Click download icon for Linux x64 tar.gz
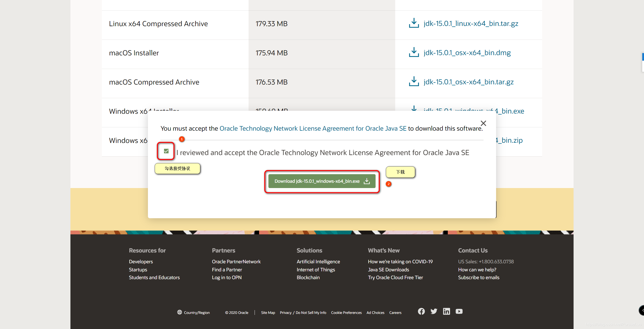Screen dimensions: 644x329 414,23
